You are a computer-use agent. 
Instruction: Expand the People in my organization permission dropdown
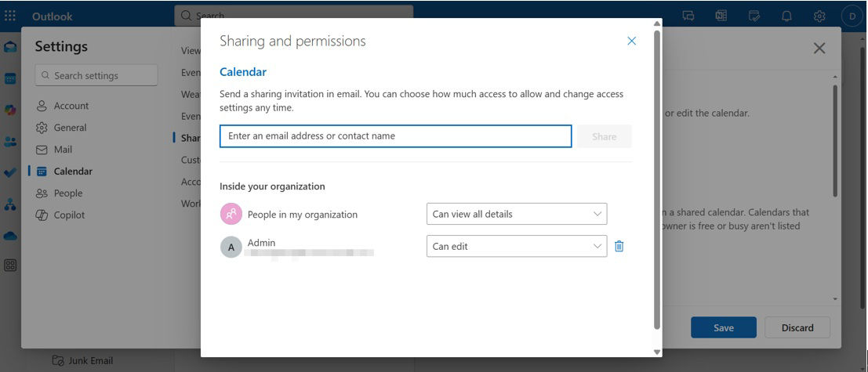516,214
